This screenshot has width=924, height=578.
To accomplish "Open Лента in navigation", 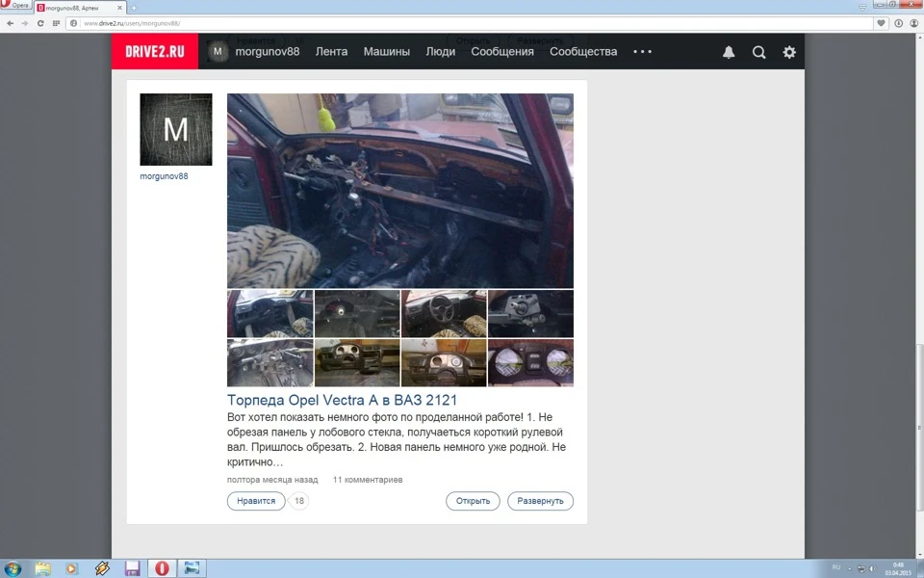I will coord(331,52).
